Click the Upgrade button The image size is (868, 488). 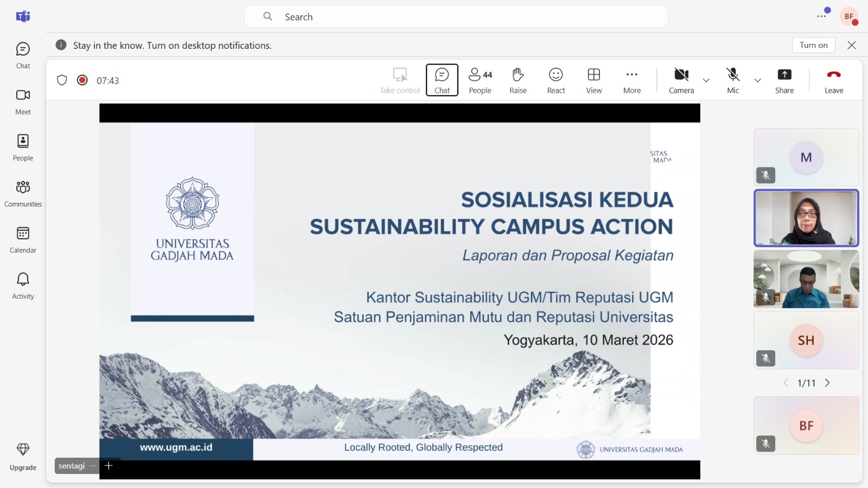(x=23, y=456)
